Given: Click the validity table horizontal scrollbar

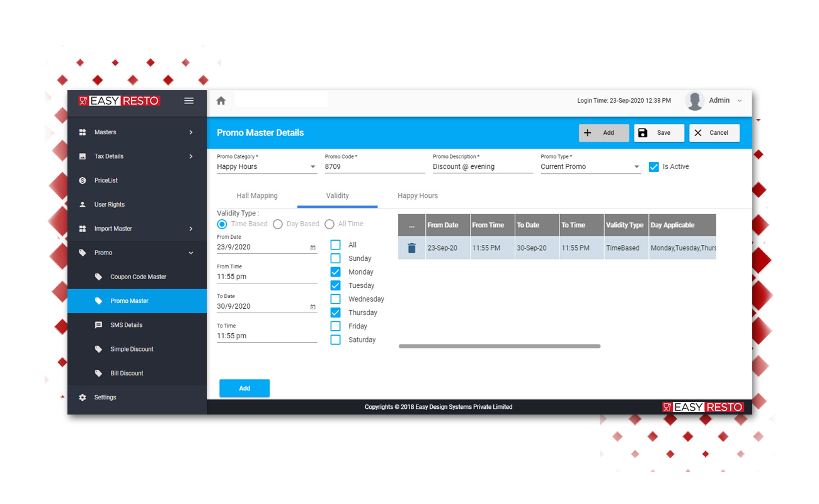Looking at the screenshot, I should pos(500,346).
